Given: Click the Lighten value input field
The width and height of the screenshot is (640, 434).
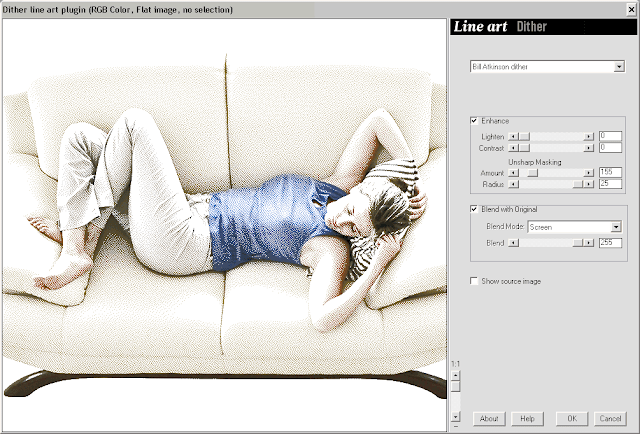Looking at the screenshot, I should 610,136.
